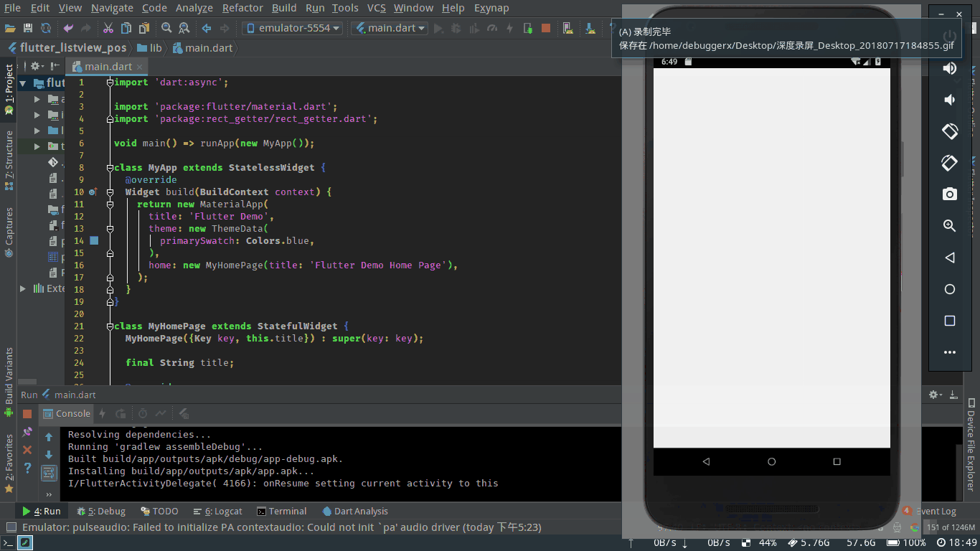Cut selection using the scissors icon

(108, 28)
